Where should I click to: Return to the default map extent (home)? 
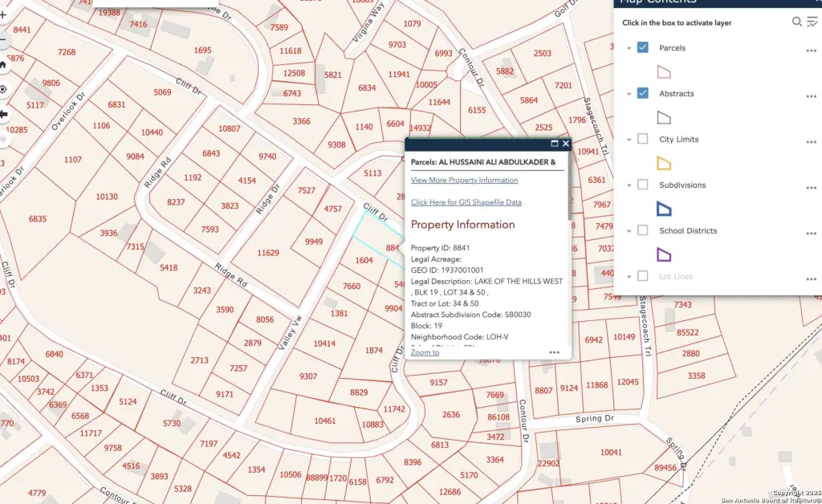[3, 64]
